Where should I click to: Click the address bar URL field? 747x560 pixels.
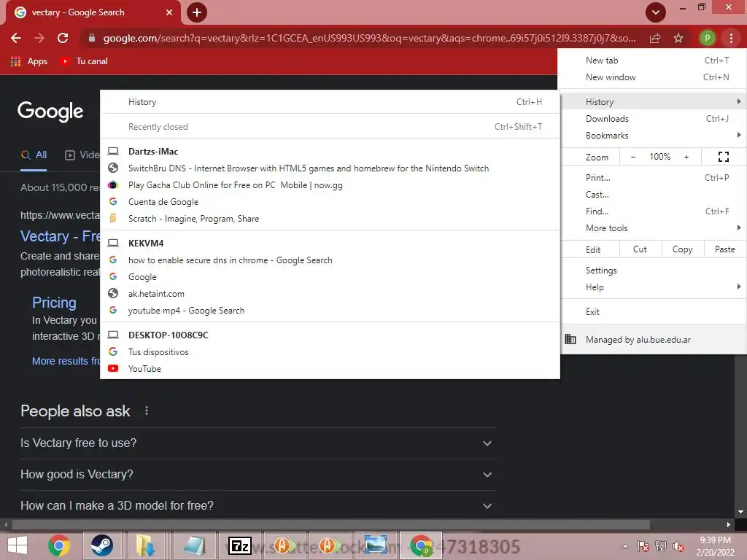tap(369, 38)
